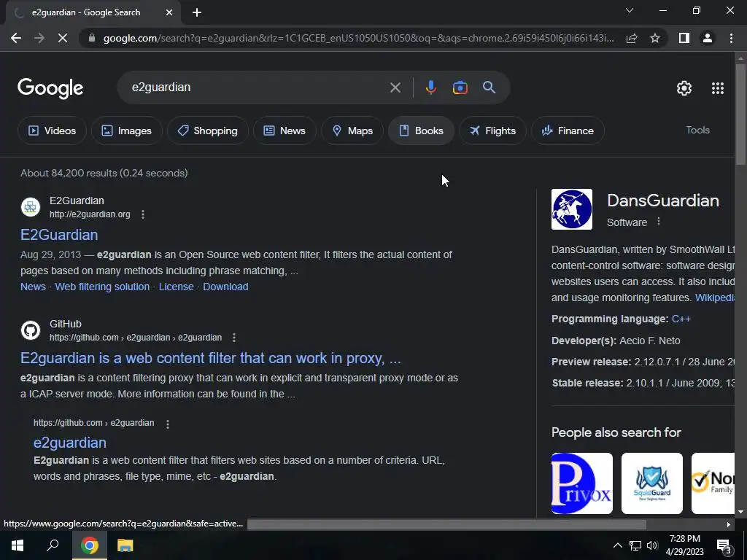Search by image with the camera icon

pyautogui.click(x=460, y=87)
